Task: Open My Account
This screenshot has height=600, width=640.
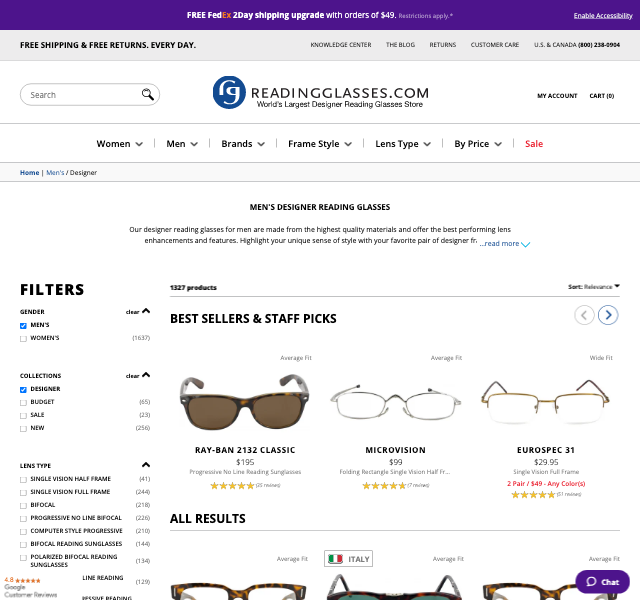Action: pyautogui.click(x=557, y=96)
